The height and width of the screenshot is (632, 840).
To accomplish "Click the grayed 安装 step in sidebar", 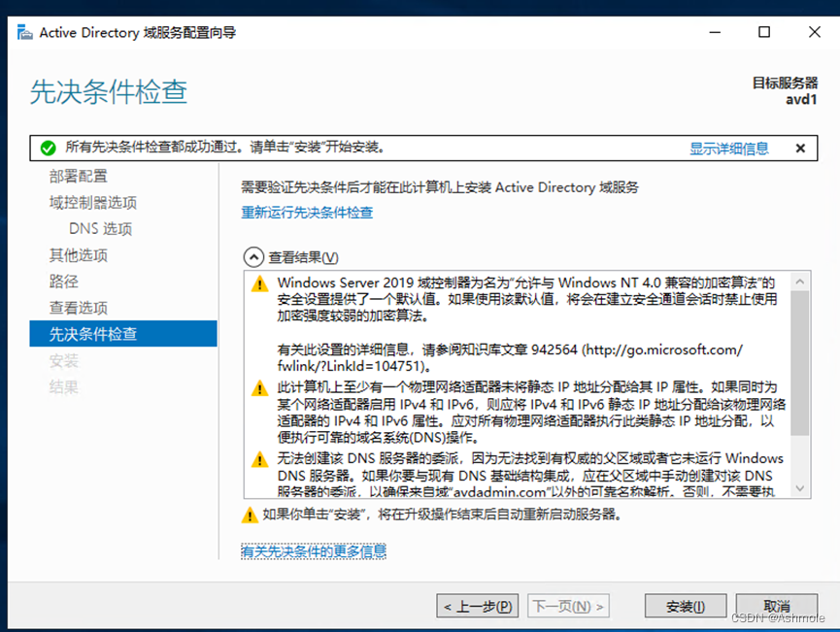I will click(64, 360).
